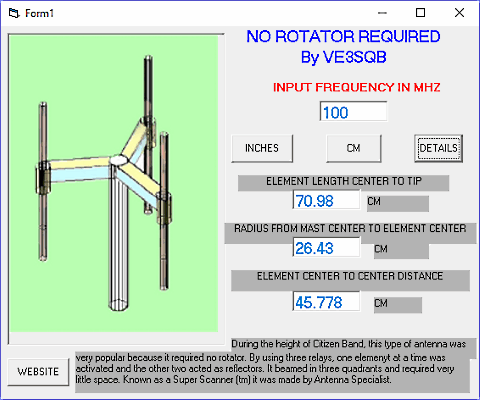480x400 pixels.
Task: Click the antenna diagram picture
Action: pyautogui.click(x=114, y=183)
